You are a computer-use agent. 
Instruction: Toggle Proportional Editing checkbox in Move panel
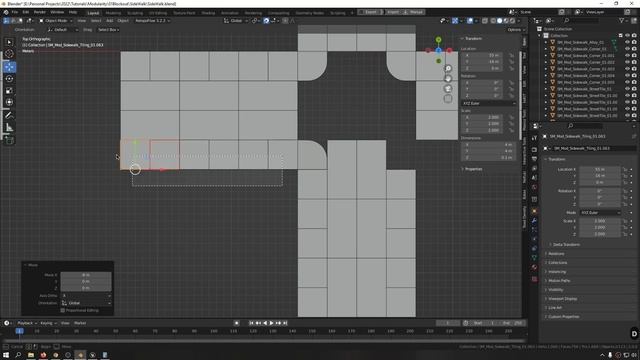point(63,310)
